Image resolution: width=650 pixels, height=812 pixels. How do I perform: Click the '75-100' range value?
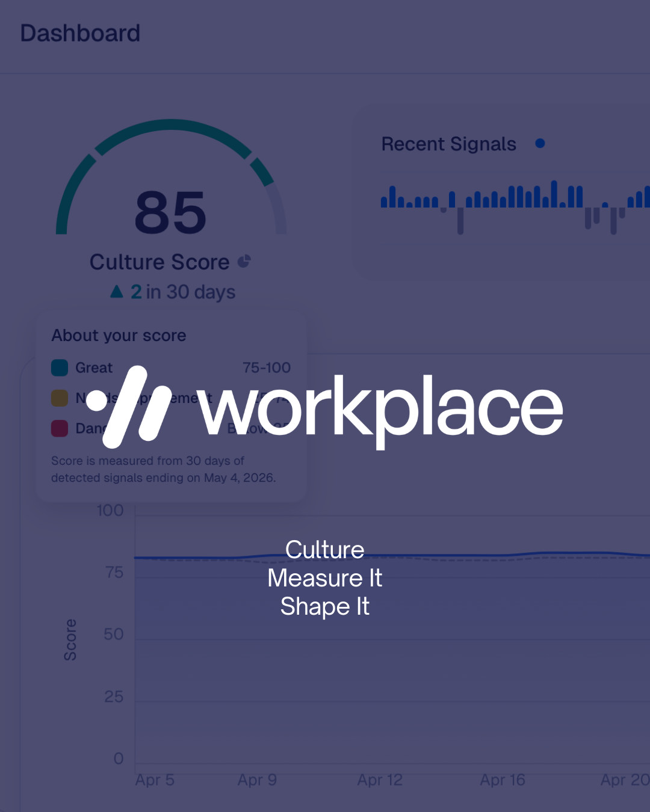[267, 368]
